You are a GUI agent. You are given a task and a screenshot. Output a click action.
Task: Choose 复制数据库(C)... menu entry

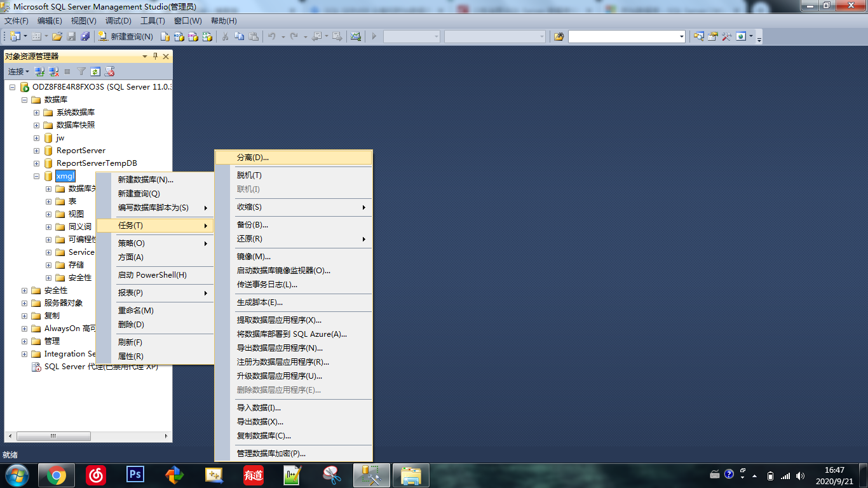tap(293, 436)
